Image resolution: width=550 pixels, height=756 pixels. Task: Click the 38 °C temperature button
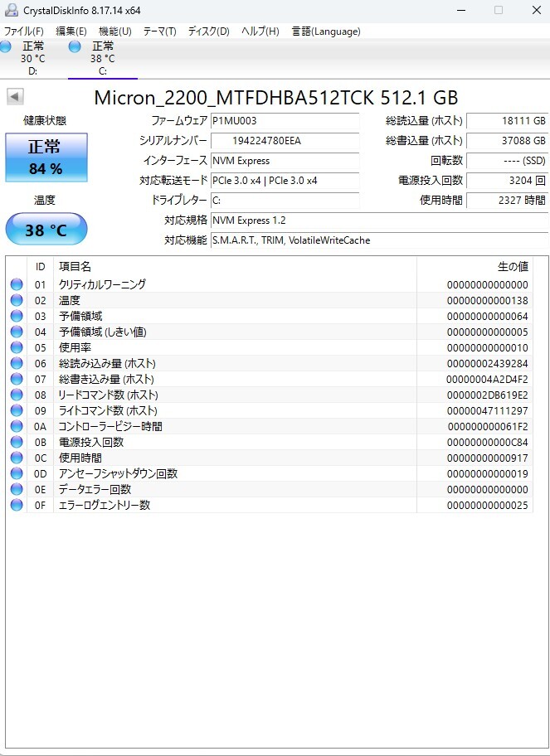pos(46,230)
